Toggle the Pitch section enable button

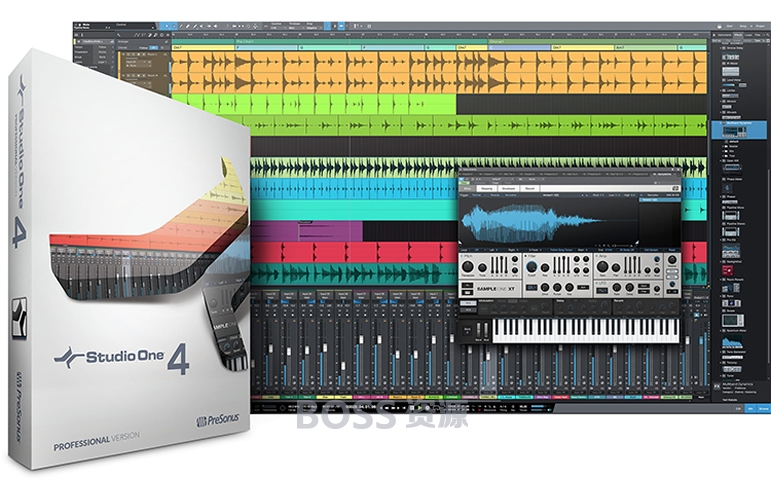[x=461, y=256]
